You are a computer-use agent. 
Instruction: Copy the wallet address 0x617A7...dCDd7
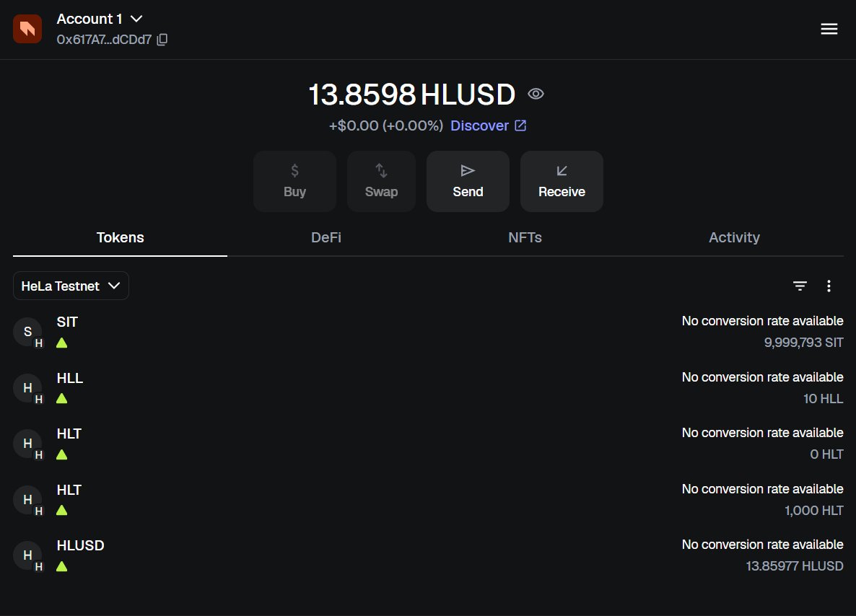click(162, 40)
